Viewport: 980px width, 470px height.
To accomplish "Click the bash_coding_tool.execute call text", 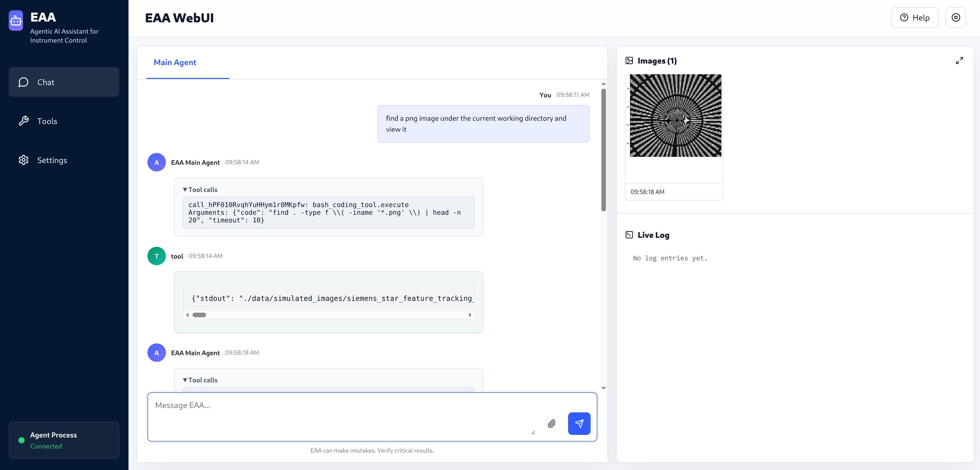I will [361, 205].
